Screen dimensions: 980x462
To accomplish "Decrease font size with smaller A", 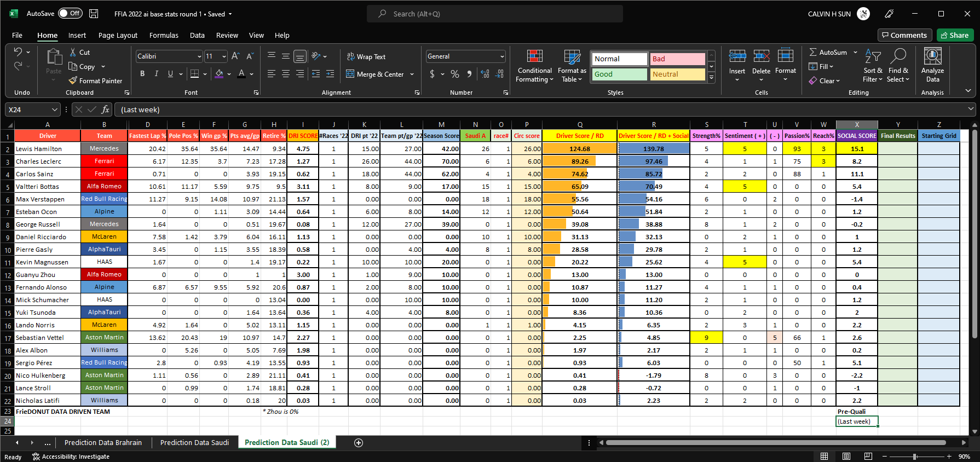I will click(250, 56).
